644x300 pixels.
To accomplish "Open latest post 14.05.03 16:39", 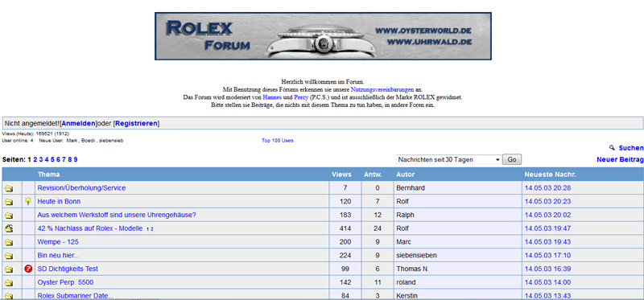I will click(x=548, y=269).
